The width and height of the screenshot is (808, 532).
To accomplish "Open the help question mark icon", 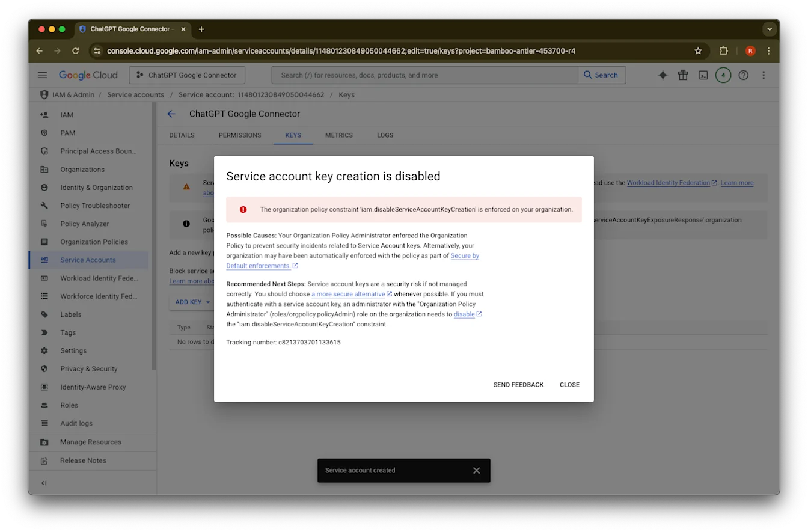I will tap(744, 75).
